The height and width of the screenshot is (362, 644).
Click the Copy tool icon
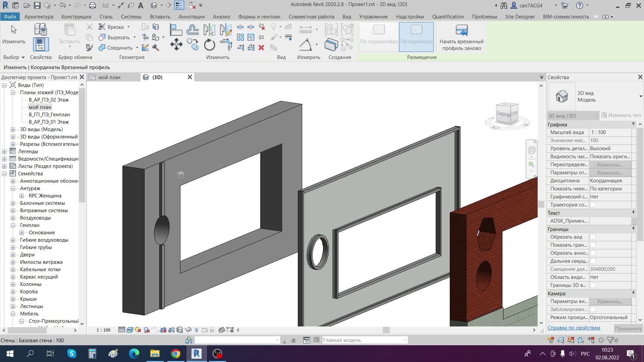tap(193, 44)
